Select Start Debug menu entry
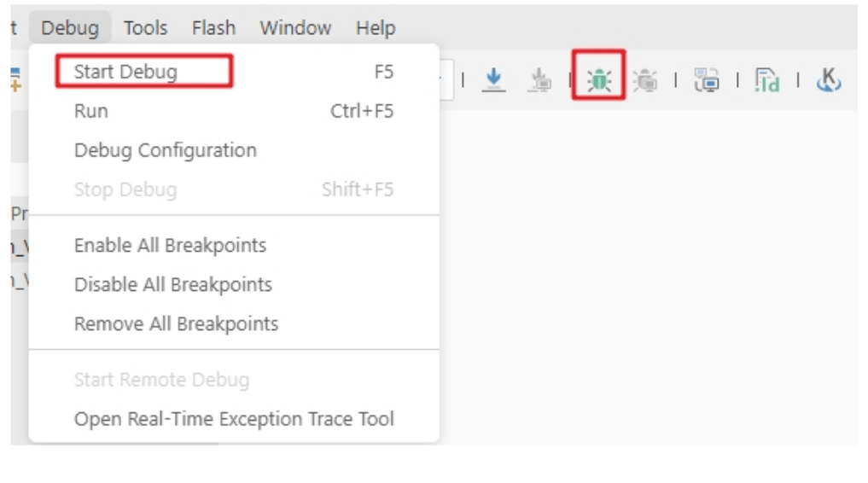 234,72
